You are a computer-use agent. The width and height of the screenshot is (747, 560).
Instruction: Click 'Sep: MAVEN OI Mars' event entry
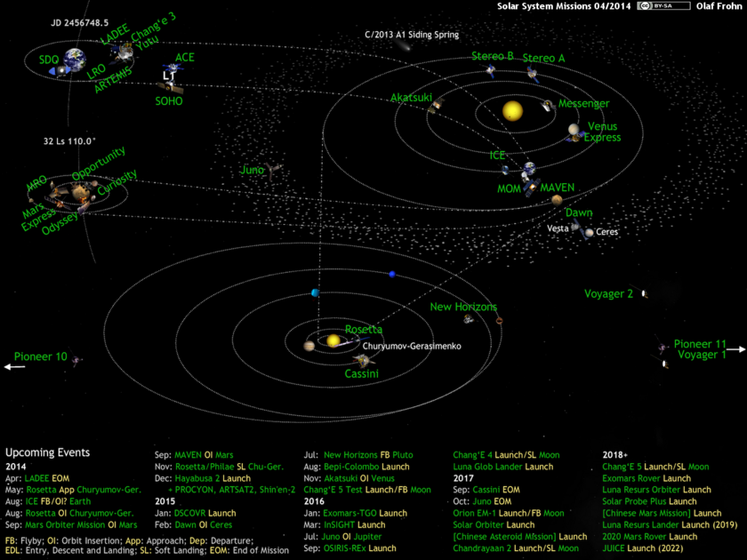[x=194, y=455]
